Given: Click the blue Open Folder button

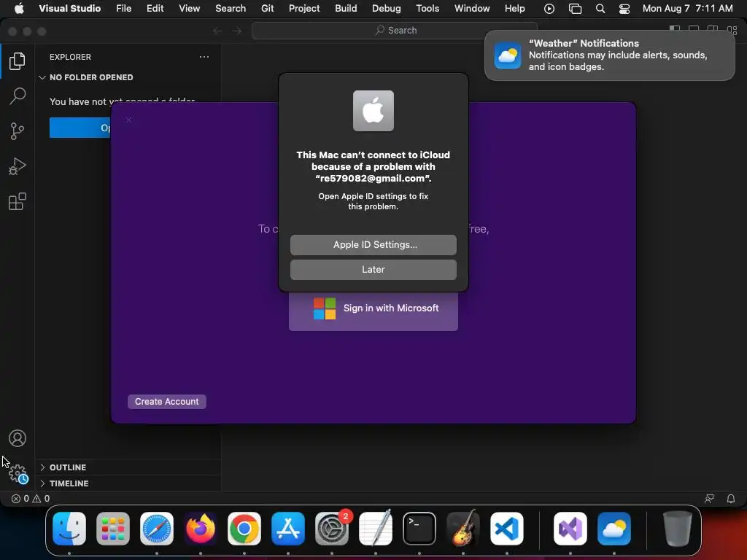Looking at the screenshot, I should tap(80, 128).
